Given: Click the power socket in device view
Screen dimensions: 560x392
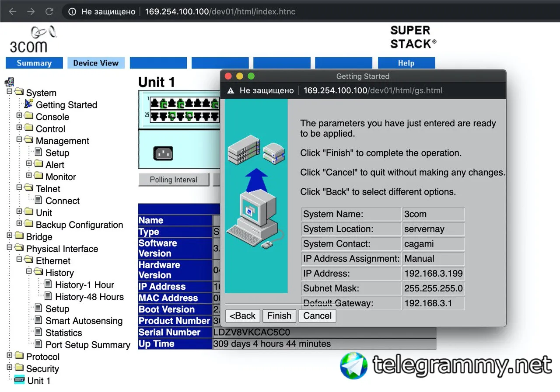Looking at the screenshot, I should [163, 153].
